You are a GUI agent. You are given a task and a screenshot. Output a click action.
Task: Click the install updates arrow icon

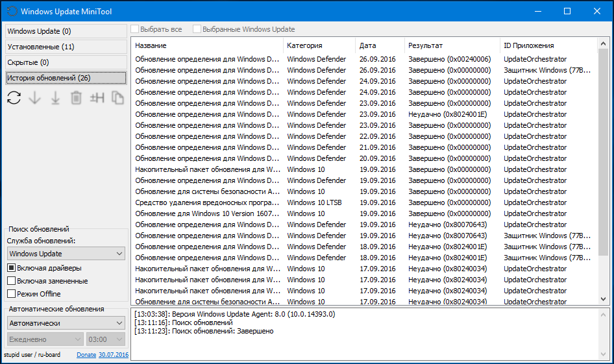pyautogui.click(x=56, y=98)
